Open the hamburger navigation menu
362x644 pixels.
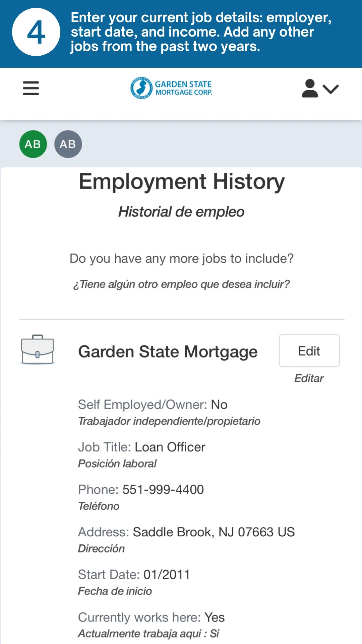click(31, 88)
